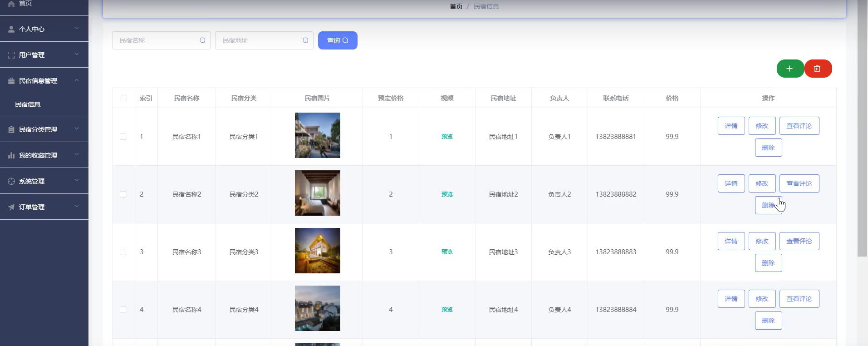Click the 预览 video link in row 4
Screen dimensions: 868x346
click(447, 310)
